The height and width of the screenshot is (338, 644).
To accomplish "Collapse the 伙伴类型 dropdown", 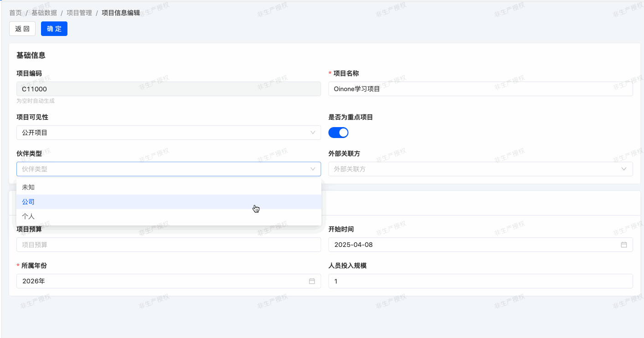I will [313, 169].
